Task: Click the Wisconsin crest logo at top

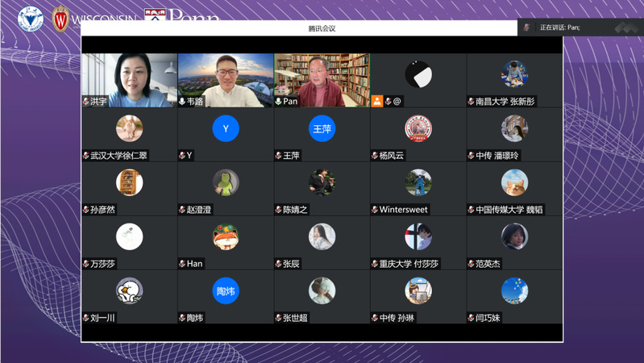Action: [x=60, y=18]
